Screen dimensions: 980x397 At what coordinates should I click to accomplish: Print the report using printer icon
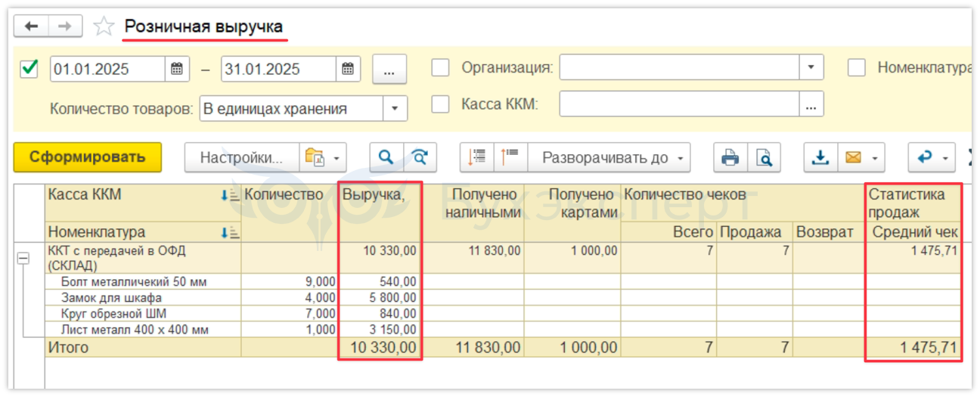point(730,157)
